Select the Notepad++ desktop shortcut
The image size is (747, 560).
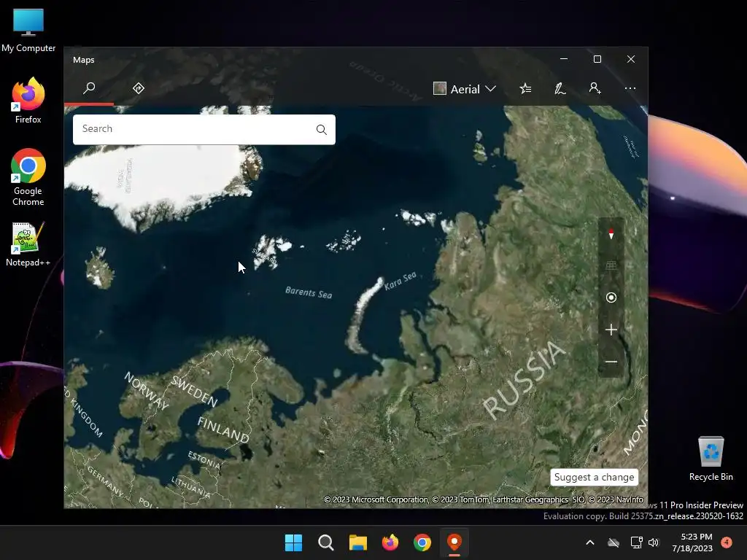point(28,244)
